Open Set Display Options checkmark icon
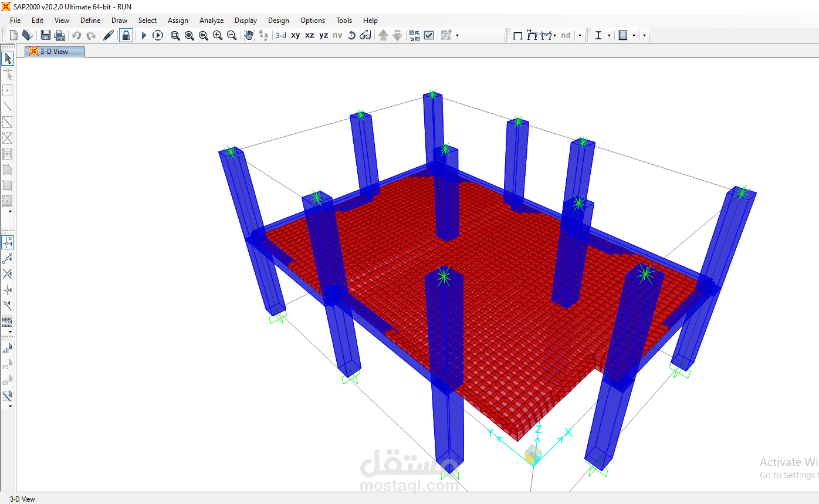Image resolution: width=819 pixels, height=504 pixels. click(x=429, y=35)
